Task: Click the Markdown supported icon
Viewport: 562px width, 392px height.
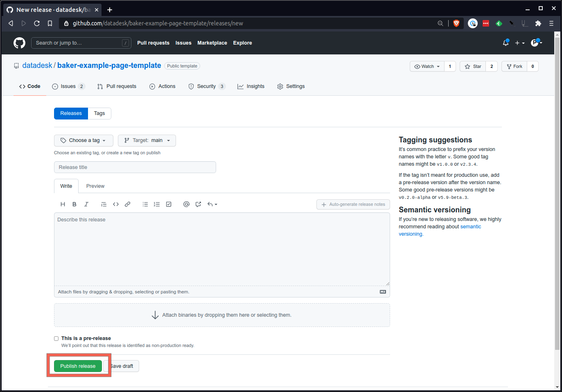Action: click(x=383, y=292)
